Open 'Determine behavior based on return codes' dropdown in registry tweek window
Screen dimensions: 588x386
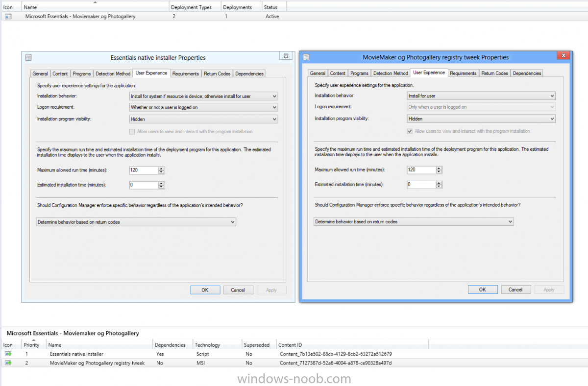(414, 222)
